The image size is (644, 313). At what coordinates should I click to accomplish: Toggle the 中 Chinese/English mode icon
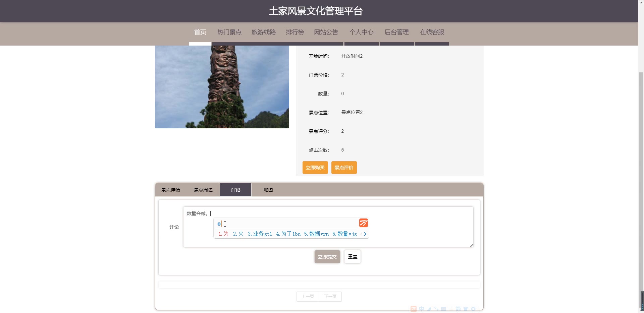422,309
